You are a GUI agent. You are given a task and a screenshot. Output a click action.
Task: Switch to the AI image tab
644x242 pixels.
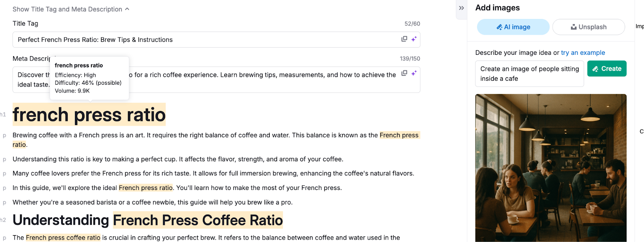(513, 27)
